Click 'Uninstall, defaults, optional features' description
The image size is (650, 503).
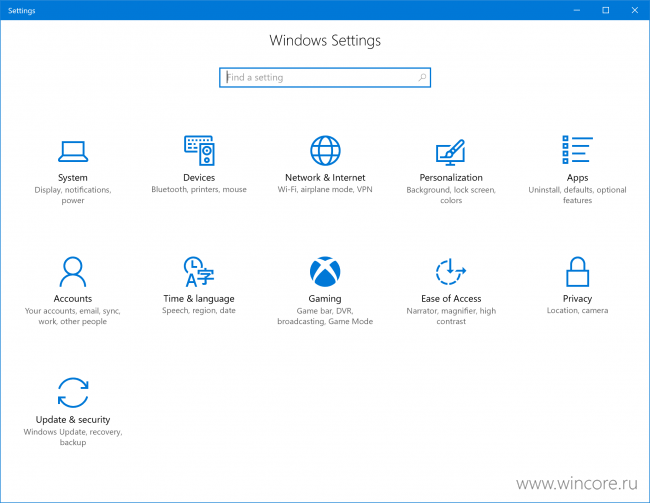coord(577,195)
